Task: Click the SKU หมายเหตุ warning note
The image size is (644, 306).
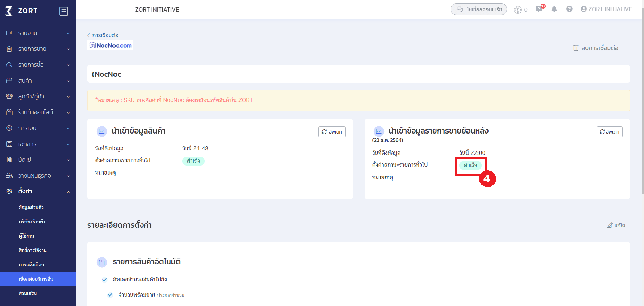Action: point(174,100)
